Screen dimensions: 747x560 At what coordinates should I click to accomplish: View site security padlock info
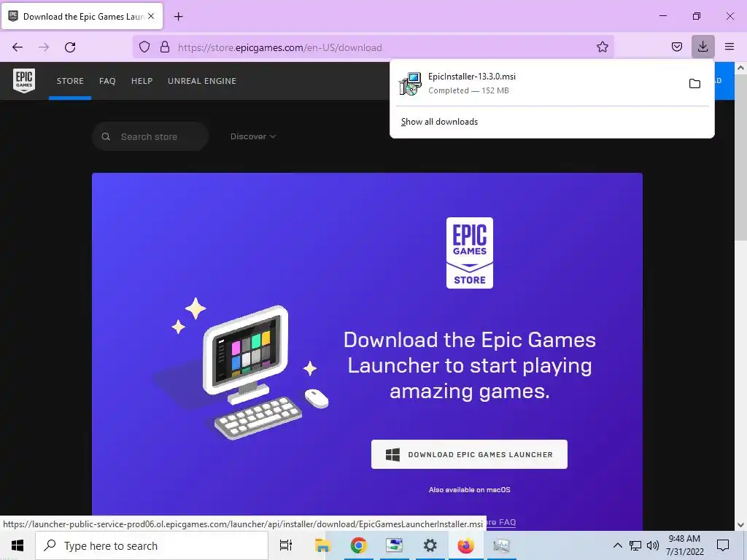click(x=165, y=47)
